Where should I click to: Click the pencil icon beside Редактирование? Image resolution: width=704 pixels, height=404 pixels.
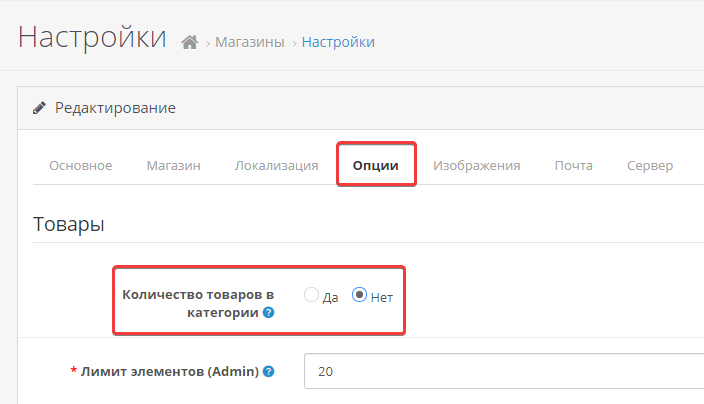coord(39,108)
